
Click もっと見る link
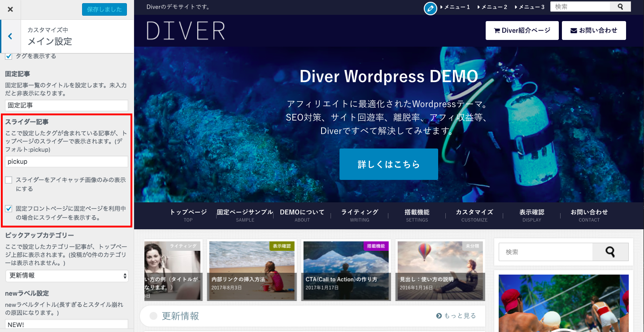pyautogui.click(x=456, y=316)
